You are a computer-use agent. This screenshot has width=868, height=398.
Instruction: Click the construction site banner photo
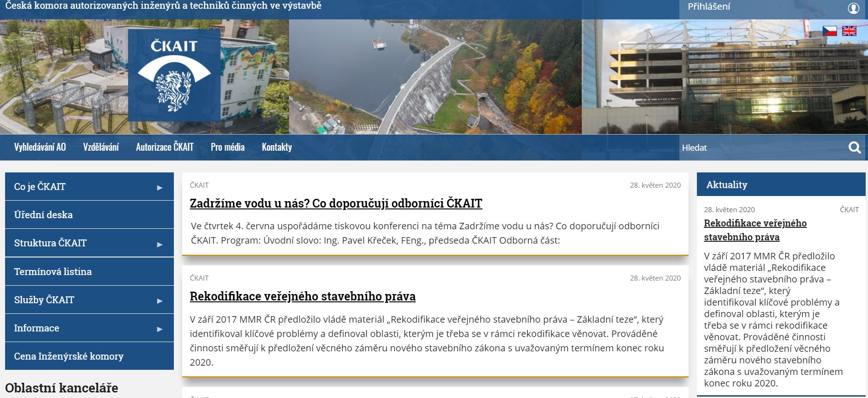coord(725,77)
